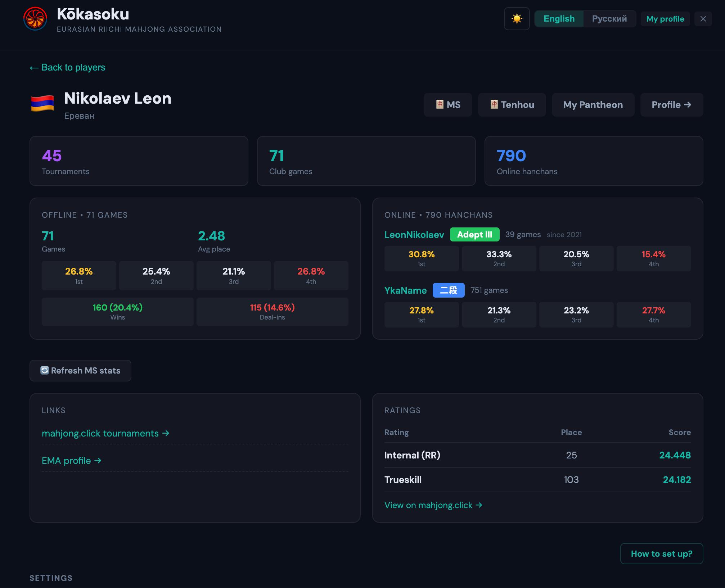725x588 pixels.
Task: Click the 二段 rank badge
Action: [x=449, y=290]
